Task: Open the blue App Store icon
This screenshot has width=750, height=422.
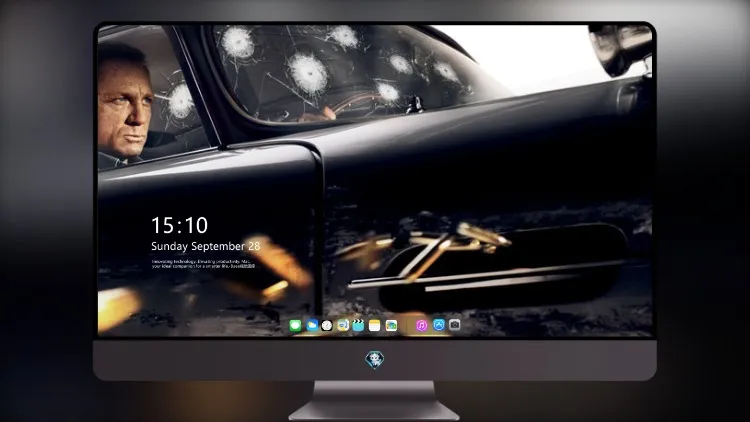Action: click(439, 325)
